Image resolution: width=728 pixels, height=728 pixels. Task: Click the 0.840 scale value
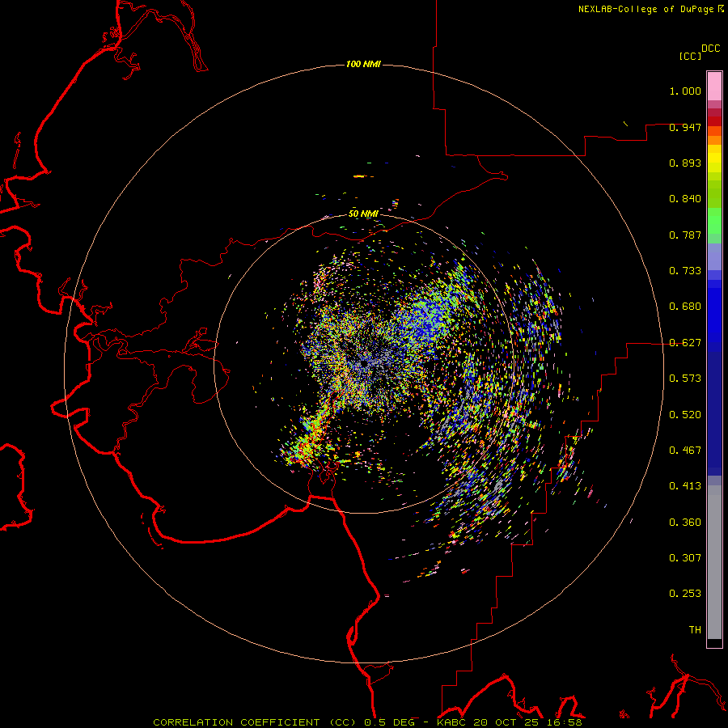tap(685, 199)
